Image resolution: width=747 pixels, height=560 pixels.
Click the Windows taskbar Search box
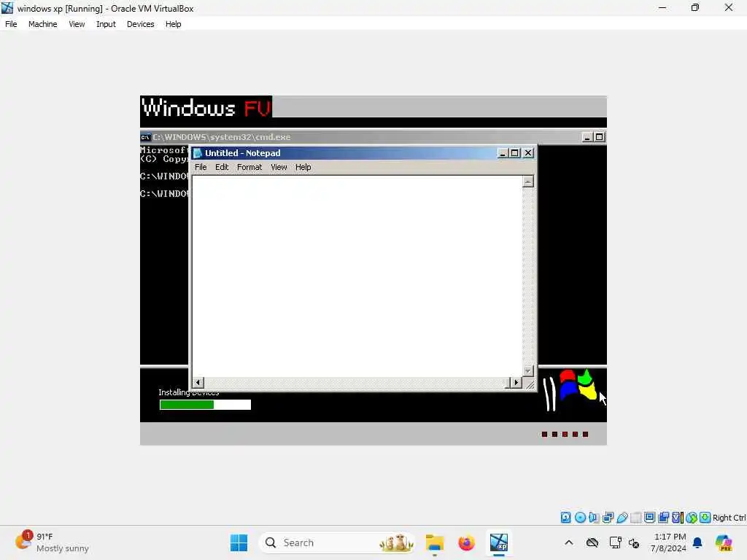click(336, 542)
